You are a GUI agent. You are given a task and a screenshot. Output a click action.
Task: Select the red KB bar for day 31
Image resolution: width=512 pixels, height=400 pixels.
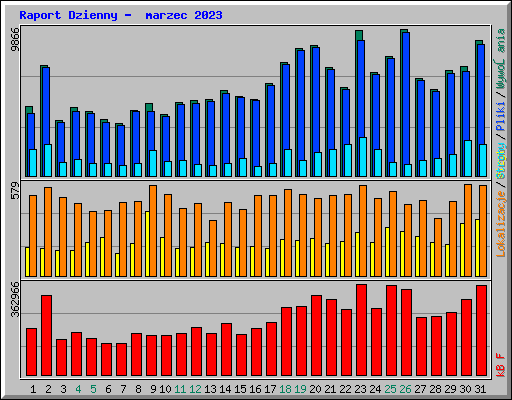pos(481,330)
